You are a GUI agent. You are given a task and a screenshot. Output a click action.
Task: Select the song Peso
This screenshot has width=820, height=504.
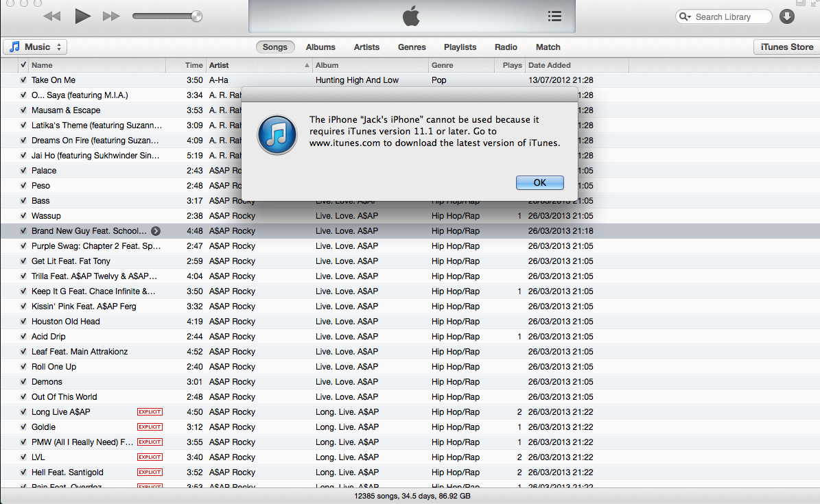pos(40,186)
